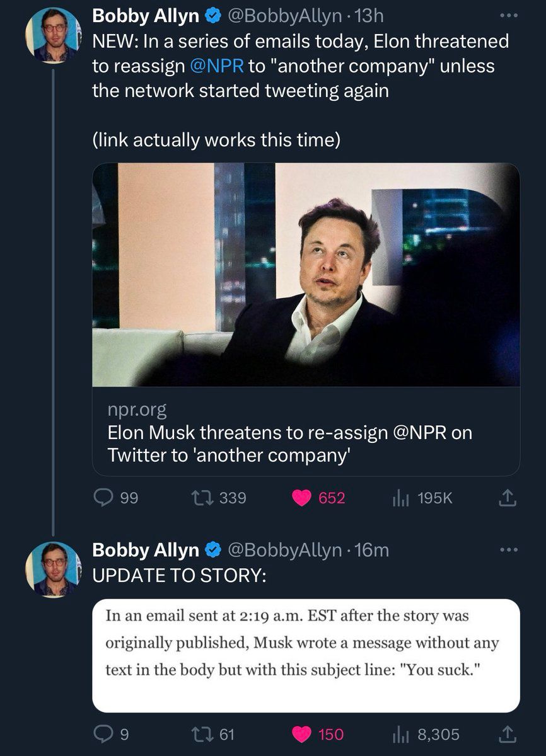View analytics of the tweet showing 195K views
This screenshot has width=546, height=756.
coord(401,498)
